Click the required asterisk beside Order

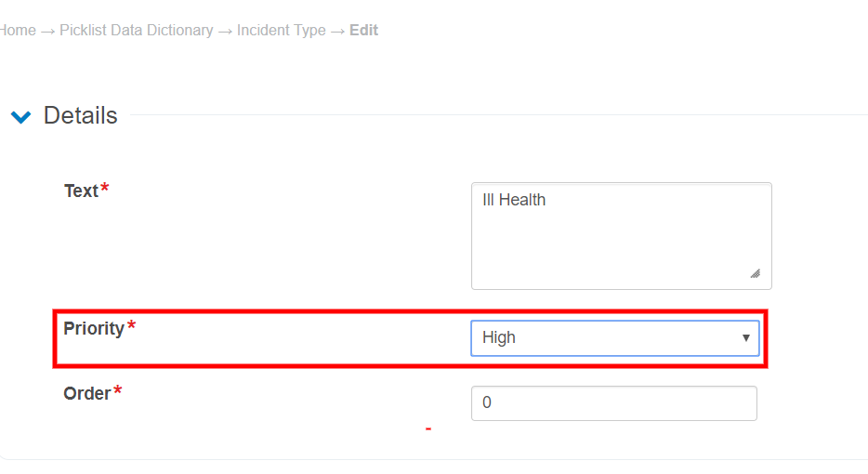[118, 391]
